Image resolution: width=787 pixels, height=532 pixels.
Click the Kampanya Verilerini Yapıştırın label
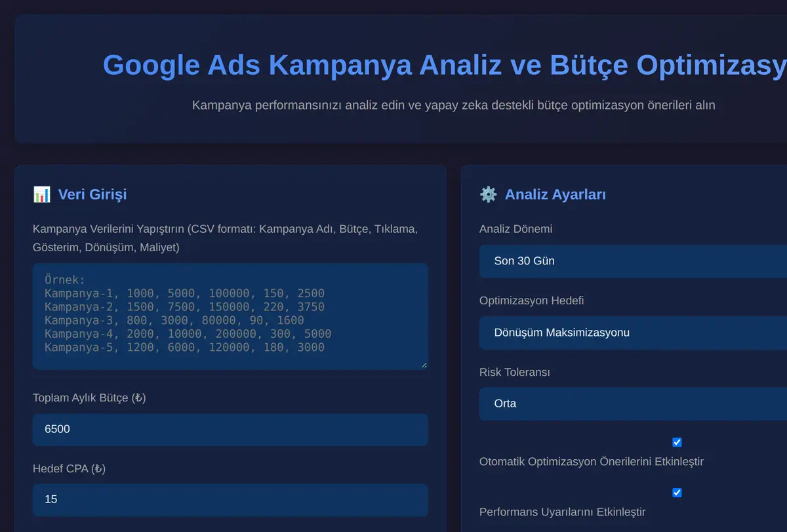pos(225,238)
